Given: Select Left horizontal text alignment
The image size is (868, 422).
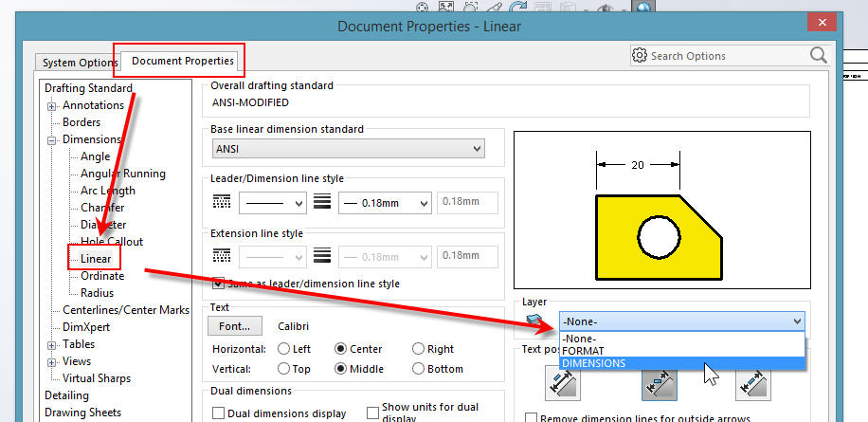Looking at the screenshot, I should coord(284,349).
